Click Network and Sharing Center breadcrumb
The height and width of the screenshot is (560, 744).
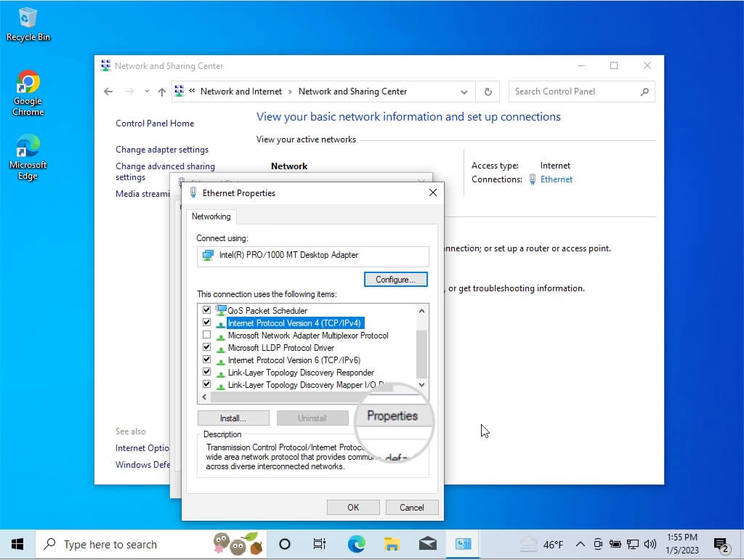pyautogui.click(x=352, y=92)
